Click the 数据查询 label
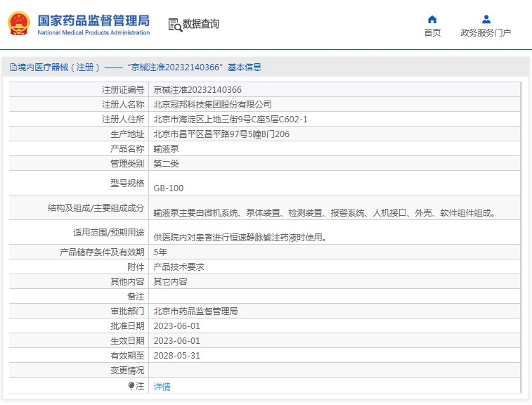The image size is (532, 405). point(201,24)
